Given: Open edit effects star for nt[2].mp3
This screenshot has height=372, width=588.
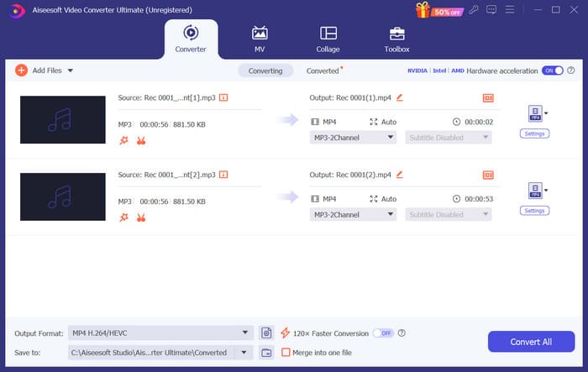Looking at the screenshot, I should (123, 217).
